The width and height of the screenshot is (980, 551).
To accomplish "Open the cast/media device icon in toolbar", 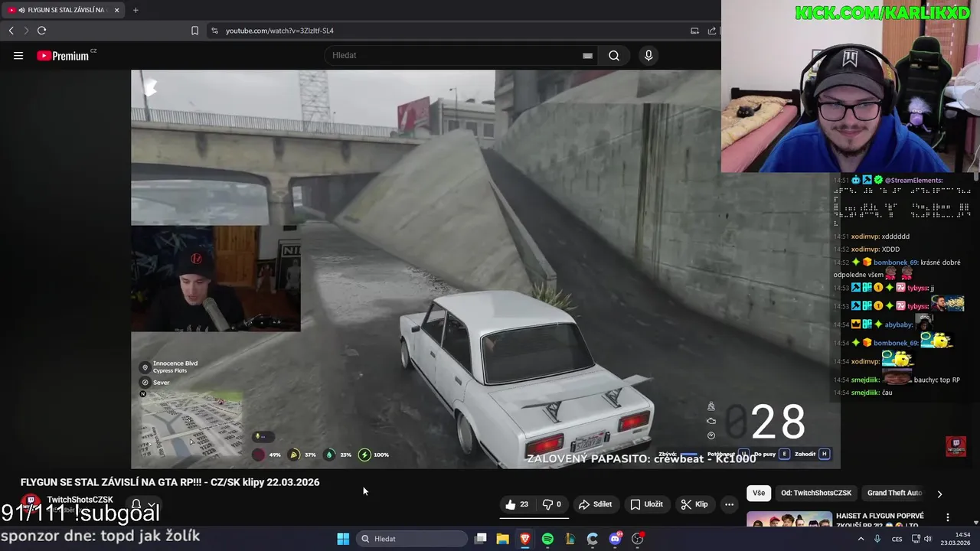I will click(x=694, y=31).
